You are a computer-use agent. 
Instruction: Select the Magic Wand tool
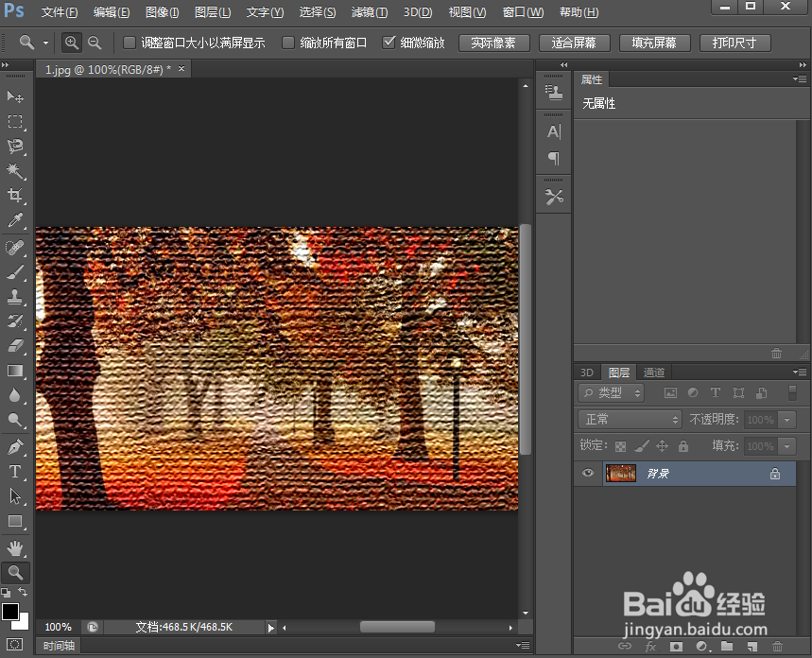point(15,171)
